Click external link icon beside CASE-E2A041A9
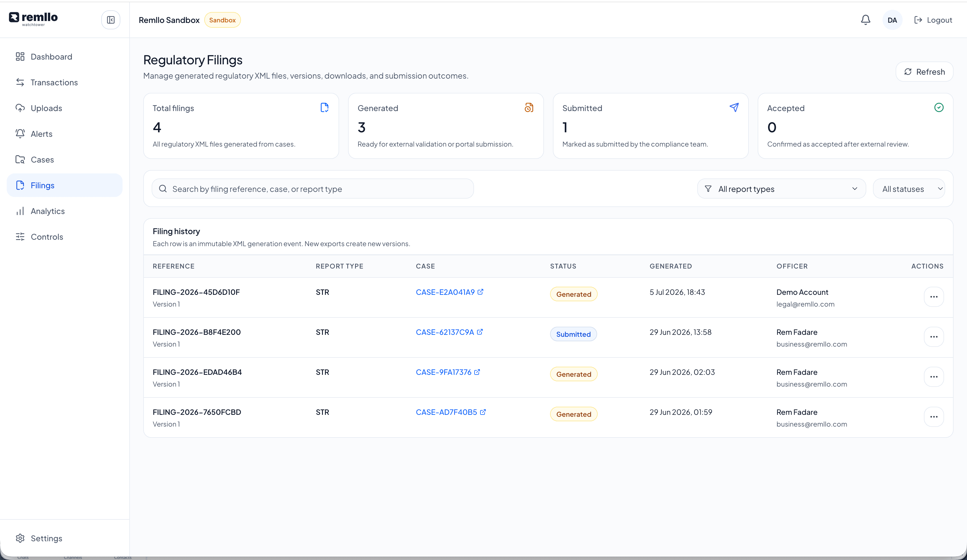This screenshot has height=560, width=967. pyautogui.click(x=480, y=292)
